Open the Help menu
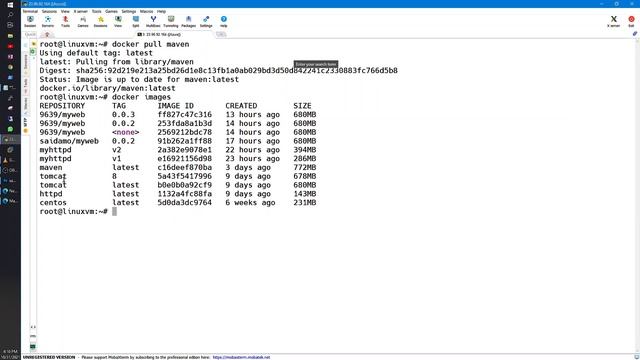Viewport: 640px width, 360px height. 162,11
